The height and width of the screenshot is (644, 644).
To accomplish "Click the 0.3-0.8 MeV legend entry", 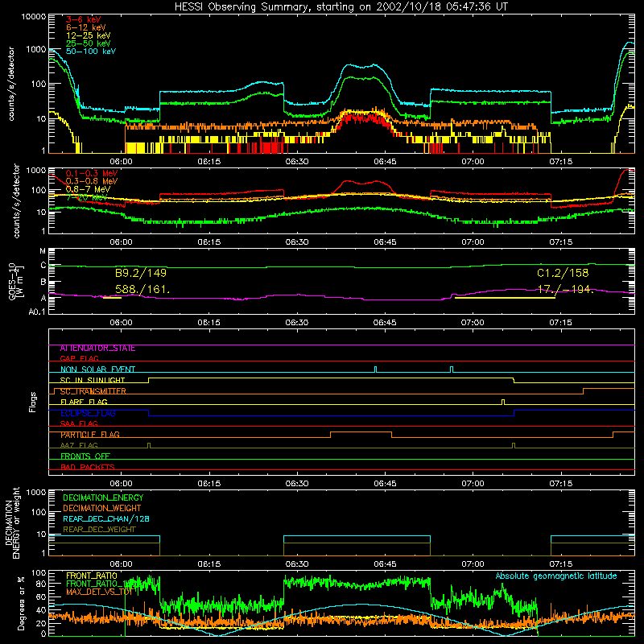I will click(92, 181).
